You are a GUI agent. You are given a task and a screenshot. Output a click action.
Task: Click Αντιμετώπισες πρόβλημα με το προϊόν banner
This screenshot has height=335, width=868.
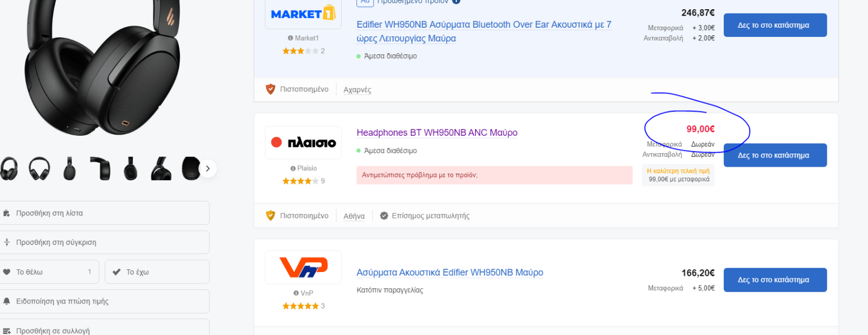click(x=494, y=175)
